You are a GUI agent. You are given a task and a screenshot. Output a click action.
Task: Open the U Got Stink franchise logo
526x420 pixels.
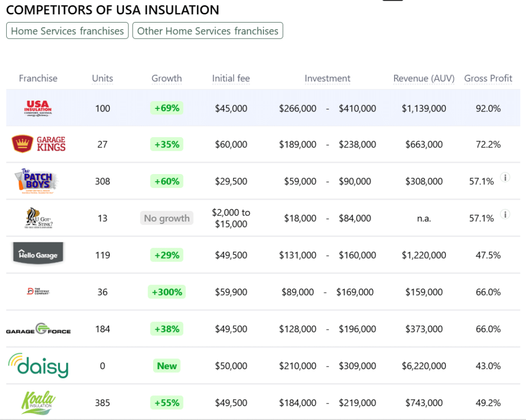coord(38,218)
